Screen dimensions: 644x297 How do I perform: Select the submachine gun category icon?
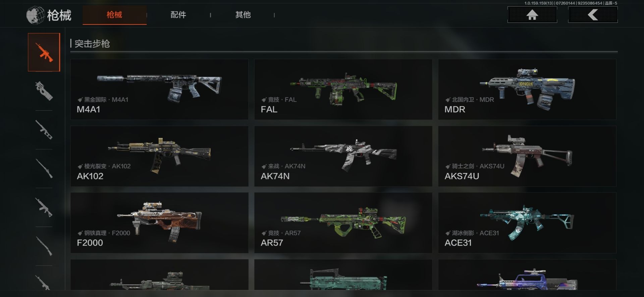coord(44,91)
